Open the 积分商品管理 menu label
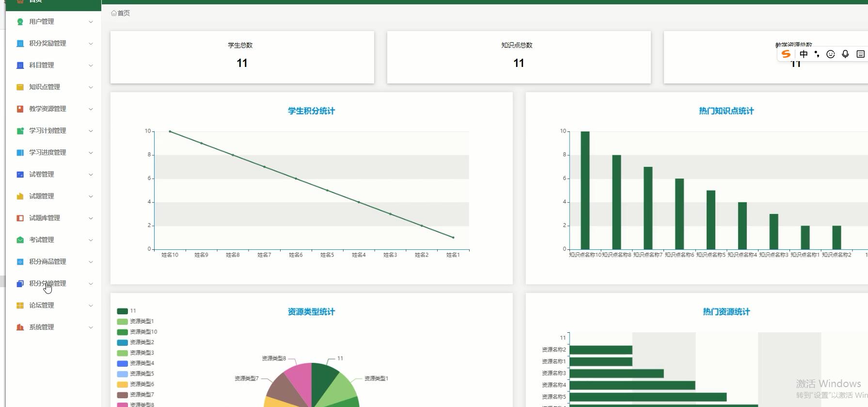 pyautogui.click(x=47, y=262)
